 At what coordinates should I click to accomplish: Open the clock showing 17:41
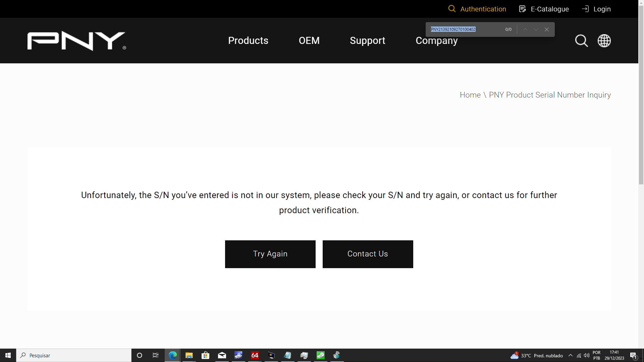(614, 355)
